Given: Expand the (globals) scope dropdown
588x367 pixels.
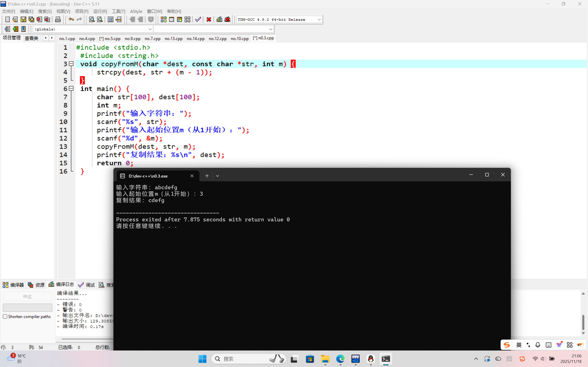Looking at the screenshot, I should pyautogui.click(x=150, y=29).
